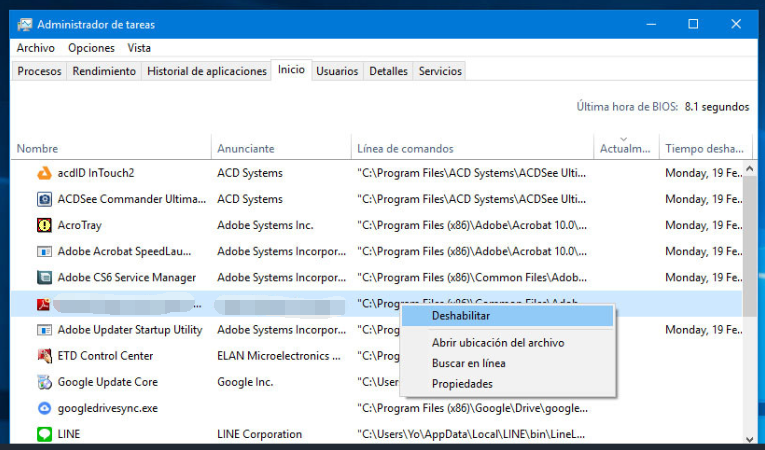
Task: Click the LINE command line path cell
Action: [x=472, y=434]
